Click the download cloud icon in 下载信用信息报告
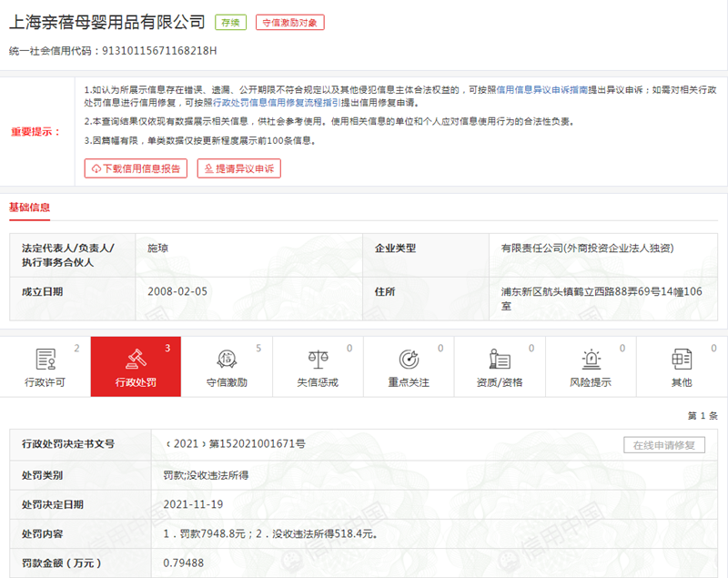The width and height of the screenshot is (728, 578). (96, 168)
